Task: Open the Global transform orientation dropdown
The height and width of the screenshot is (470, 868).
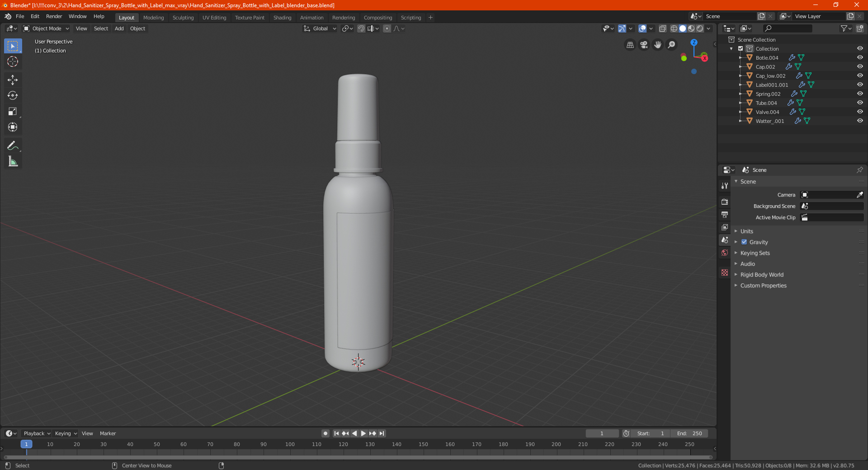Action: tap(320, 28)
